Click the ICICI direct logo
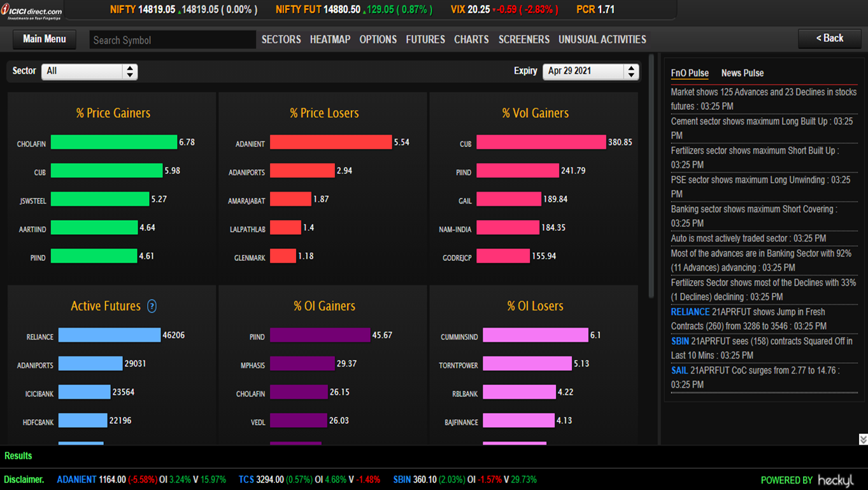Viewport: 868px width, 490px height. 32,12
